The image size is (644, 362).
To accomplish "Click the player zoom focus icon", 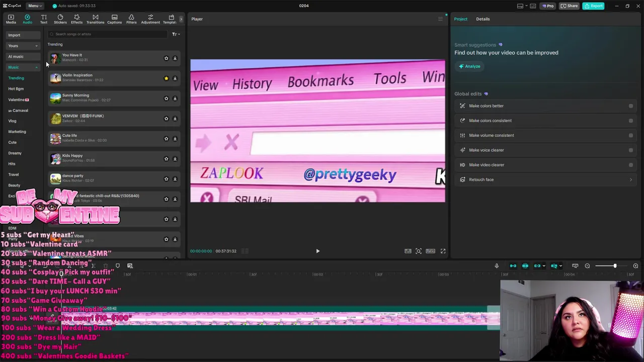I will tap(418, 251).
